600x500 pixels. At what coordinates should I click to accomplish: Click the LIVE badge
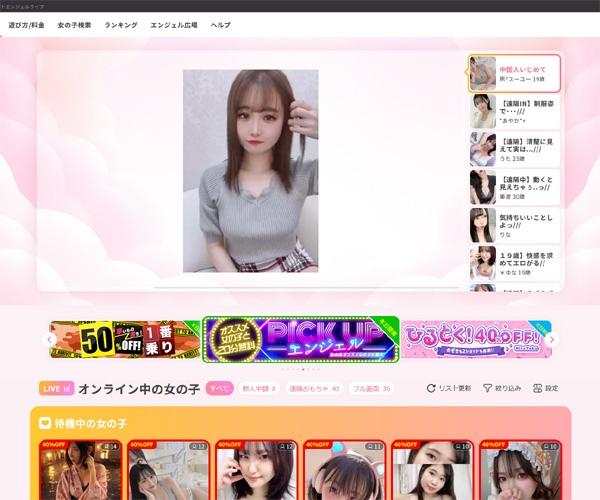click(x=56, y=388)
